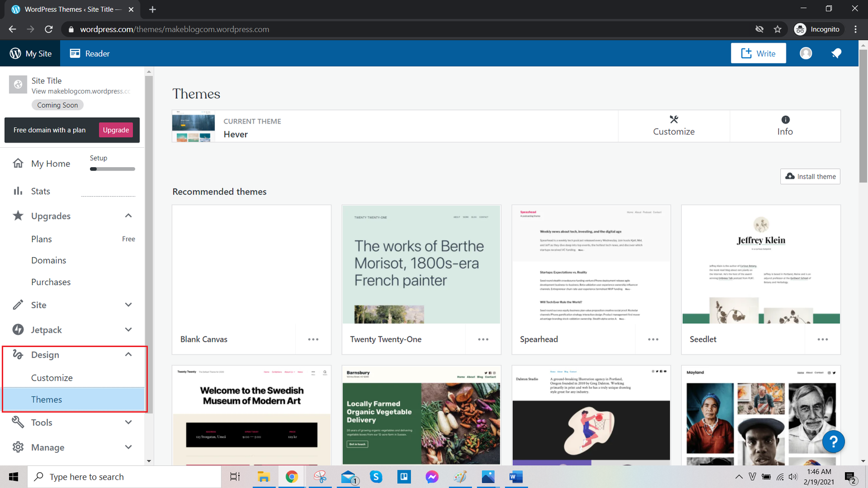Click the tracking protection eye icon in address bar
This screenshot has width=868, height=488.
[x=759, y=29]
